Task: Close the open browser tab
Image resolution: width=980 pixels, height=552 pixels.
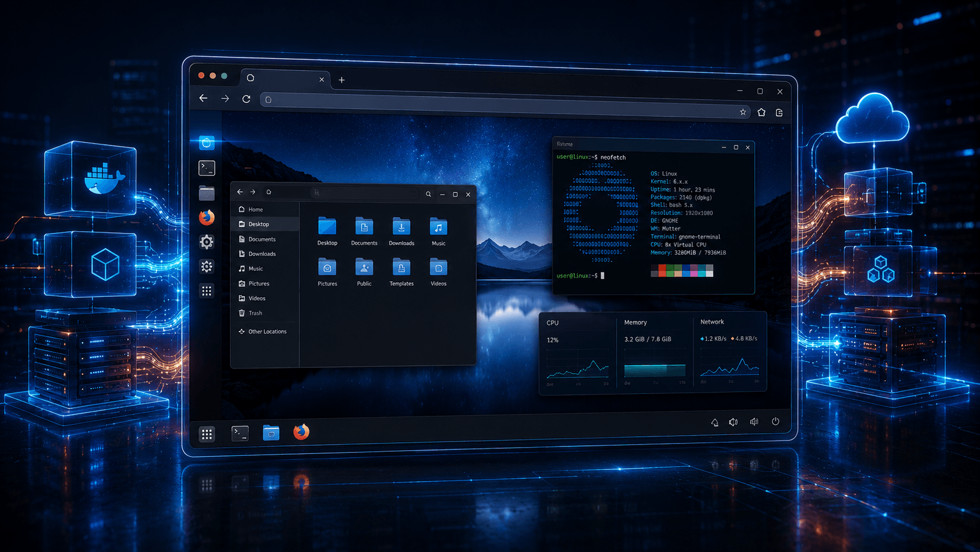Action: pos(321,79)
